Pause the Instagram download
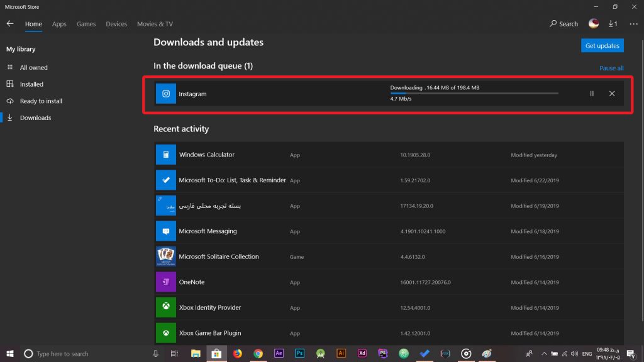The height and width of the screenshot is (362, 644). tap(592, 94)
